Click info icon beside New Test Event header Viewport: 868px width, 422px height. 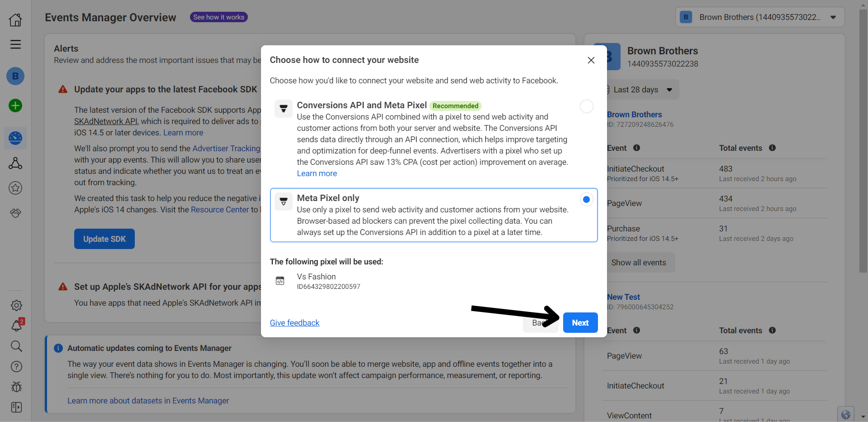click(x=636, y=330)
